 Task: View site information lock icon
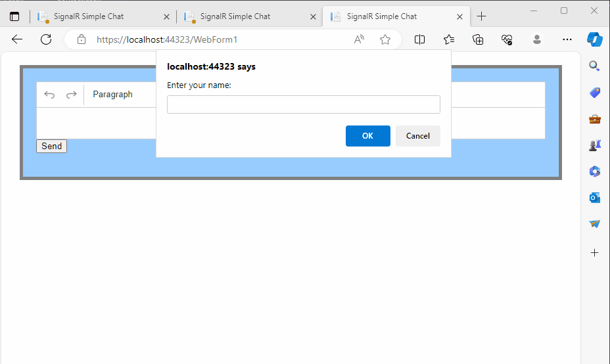(82, 39)
